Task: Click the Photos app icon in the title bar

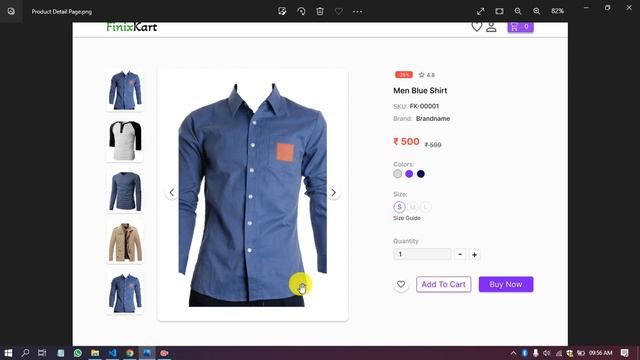Action: [11, 11]
